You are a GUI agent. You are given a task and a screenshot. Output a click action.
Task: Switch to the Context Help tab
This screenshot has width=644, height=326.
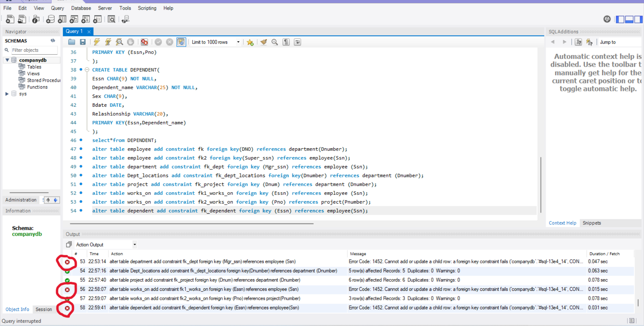(x=562, y=223)
